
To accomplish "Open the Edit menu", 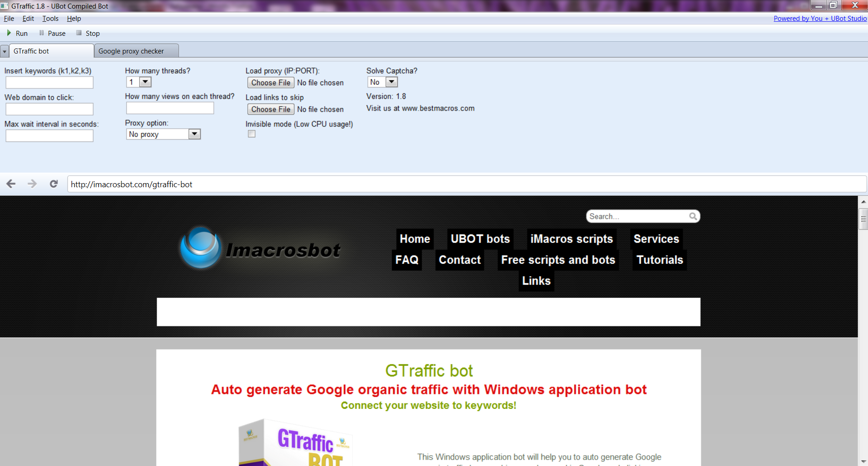I will [x=28, y=19].
